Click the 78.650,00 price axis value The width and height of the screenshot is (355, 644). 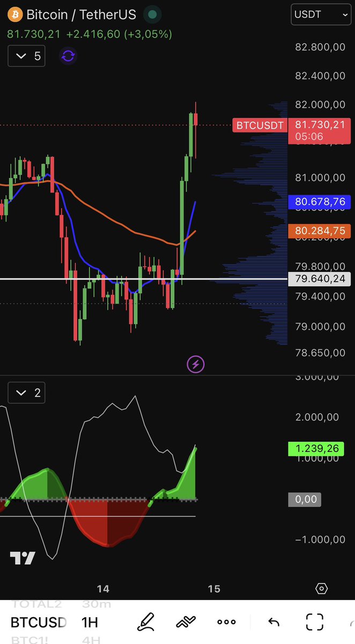tap(320, 353)
